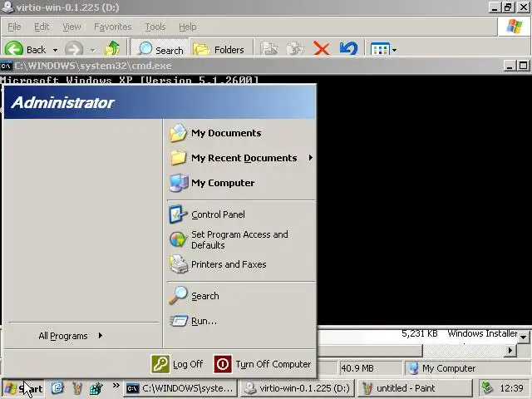Open Back history dropdown arrow
Image resolution: width=532 pixels, height=399 pixels.
pyautogui.click(x=55, y=50)
